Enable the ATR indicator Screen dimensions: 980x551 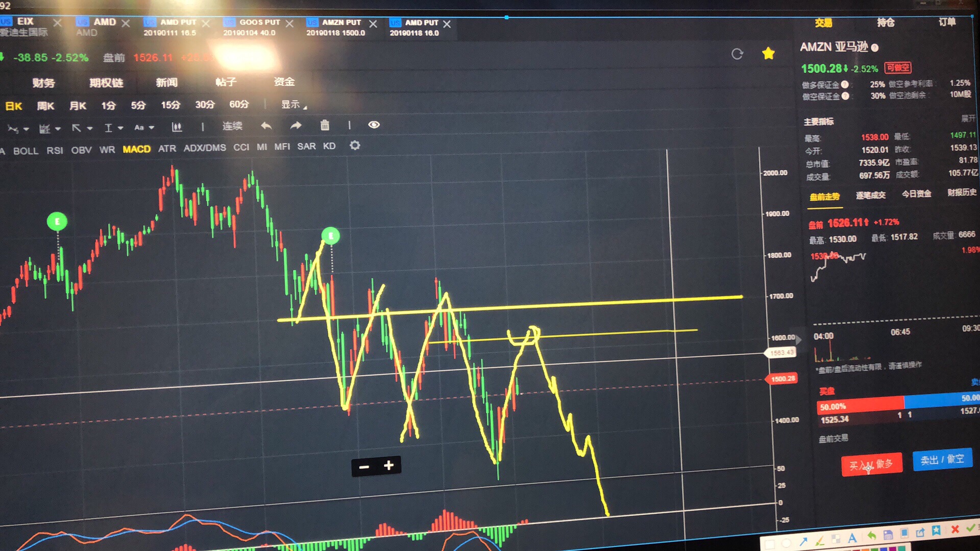pyautogui.click(x=167, y=148)
